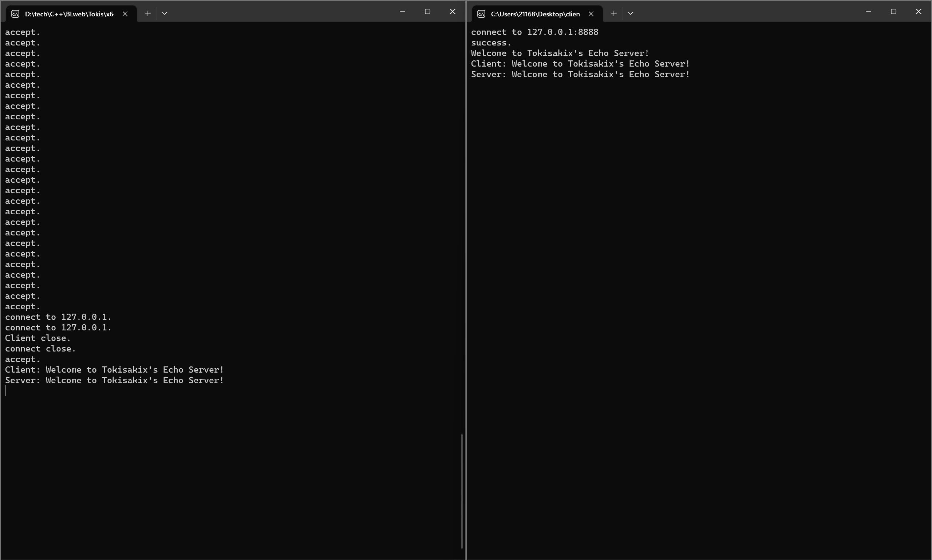Click 'success.' line in right terminal
The width and height of the screenshot is (932, 560).
(x=491, y=43)
